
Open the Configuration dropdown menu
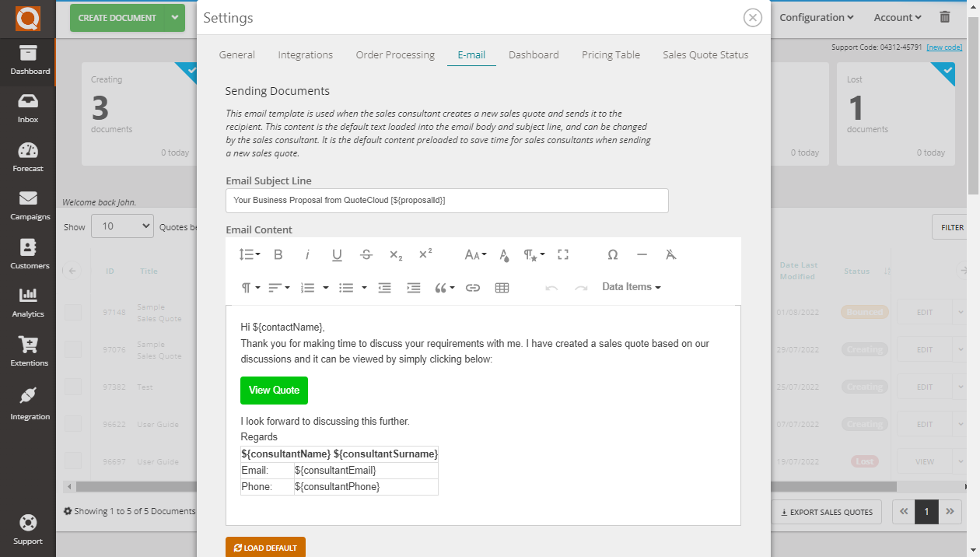(x=816, y=16)
